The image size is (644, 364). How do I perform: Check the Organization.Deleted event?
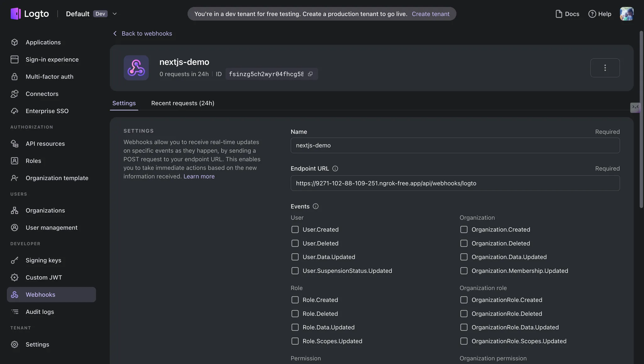click(x=464, y=243)
